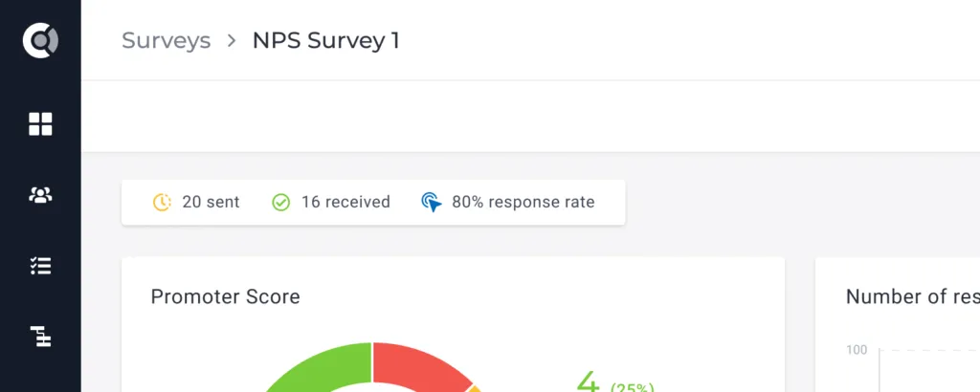This screenshot has width=980, height=392.
Task: Open the dashboard grid icon
Action: coord(40,123)
